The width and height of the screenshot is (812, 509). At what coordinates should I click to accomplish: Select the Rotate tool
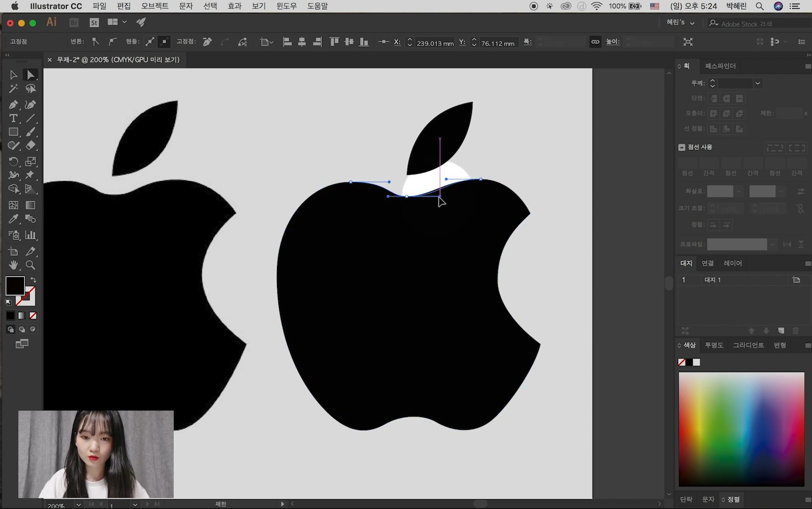[13, 162]
